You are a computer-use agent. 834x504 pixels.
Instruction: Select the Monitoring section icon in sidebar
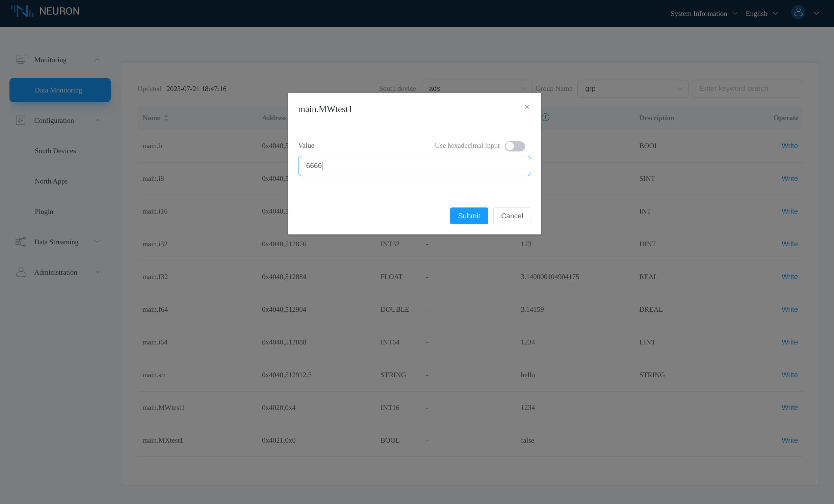[21, 59]
